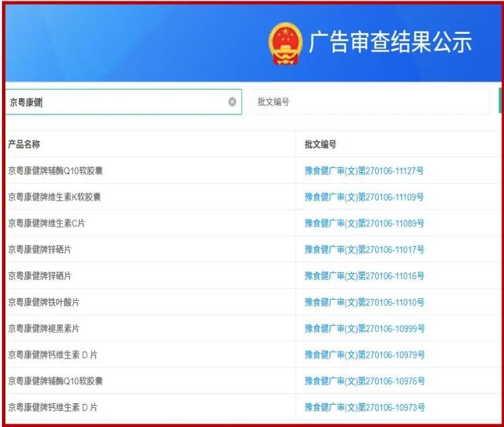Click the 批文编号 search input field
This screenshot has height=427, width=504.
point(371,102)
